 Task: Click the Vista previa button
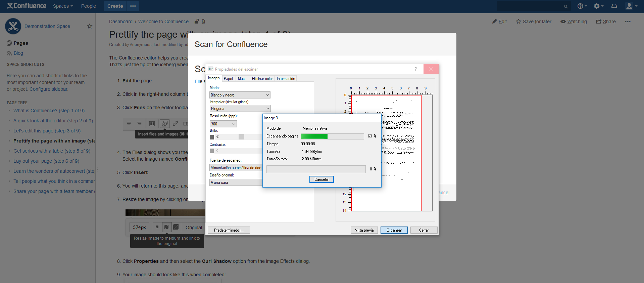point(364,230)
